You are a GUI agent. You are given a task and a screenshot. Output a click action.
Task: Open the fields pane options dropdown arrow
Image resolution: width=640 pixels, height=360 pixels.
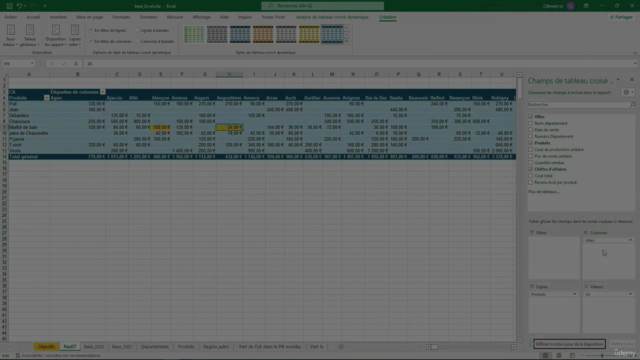pos(618,80)
